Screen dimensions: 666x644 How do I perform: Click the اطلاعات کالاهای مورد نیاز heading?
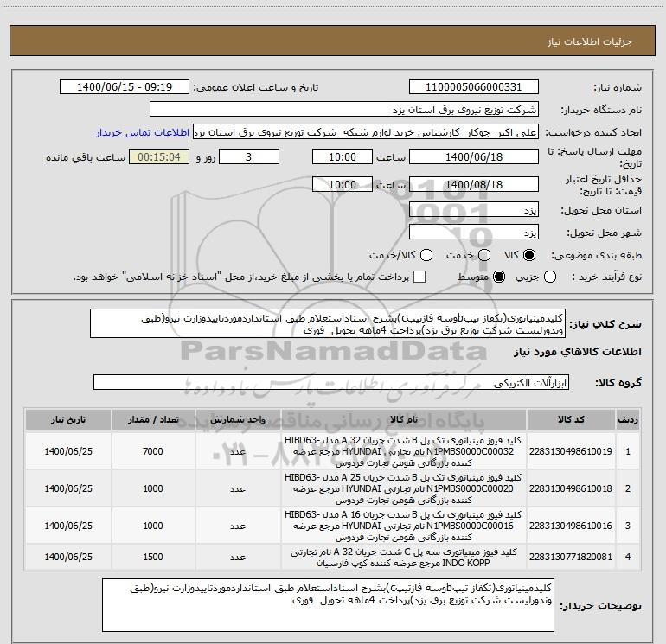577,352
